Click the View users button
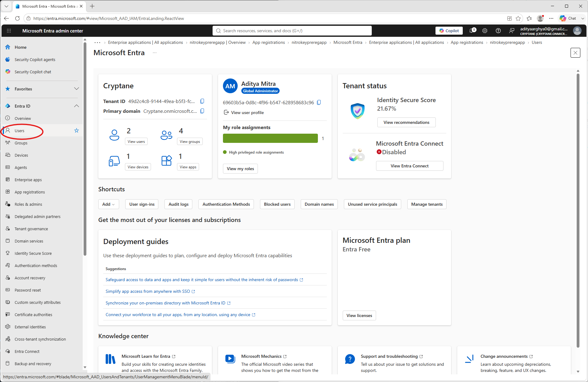Image resolution: width=588 pixels, height=382 pixels. (x=136, y=142)
